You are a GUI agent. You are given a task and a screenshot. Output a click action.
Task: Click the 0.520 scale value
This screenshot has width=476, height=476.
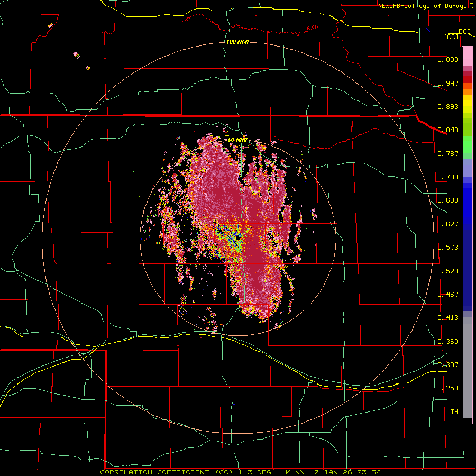coord(448,271)
